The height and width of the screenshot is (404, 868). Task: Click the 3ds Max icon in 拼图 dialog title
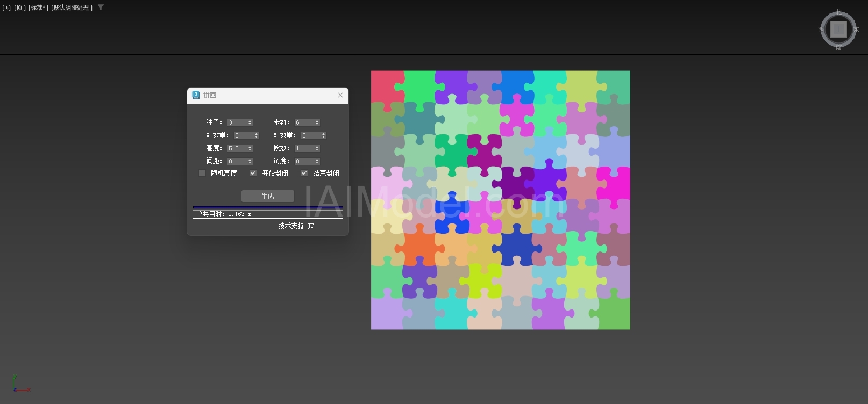pyautogui.click(x=196, y=95)
